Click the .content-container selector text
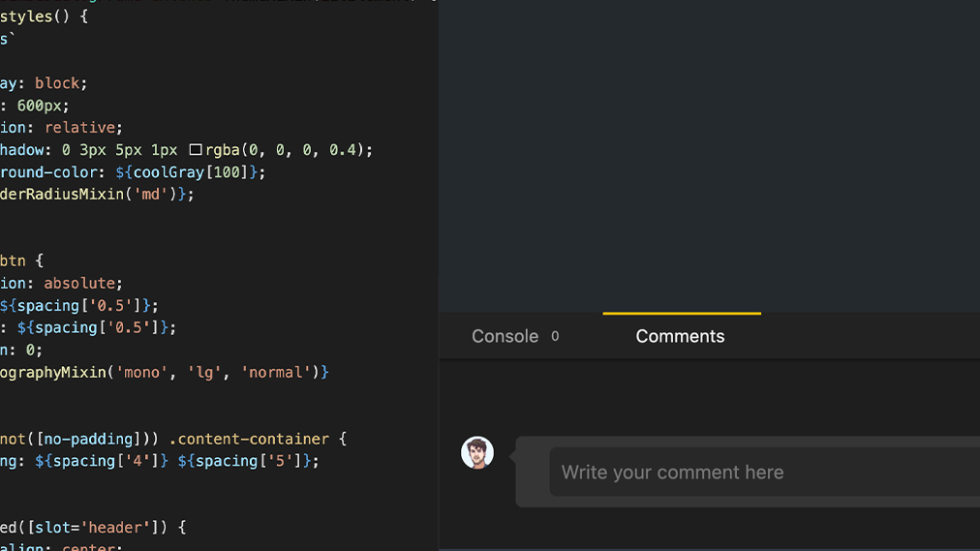Image resolution: width=980 pixels, height=551 pixels. pos(255,439)
